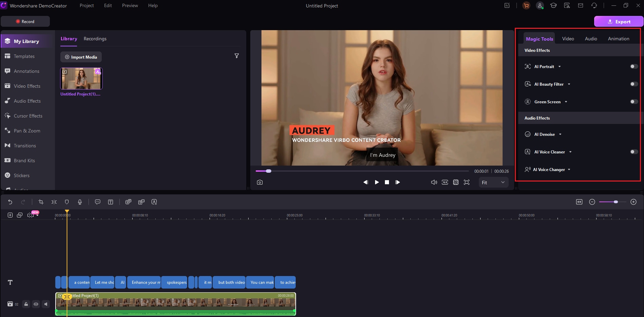The height and width of the screenshot is (317, 644).
Task: Click the preview volume speaker icon
Action: point(434,182)
